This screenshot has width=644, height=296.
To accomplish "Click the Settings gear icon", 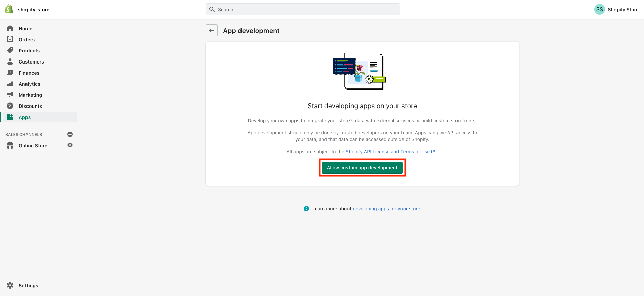I will click(x=10, y=285).
